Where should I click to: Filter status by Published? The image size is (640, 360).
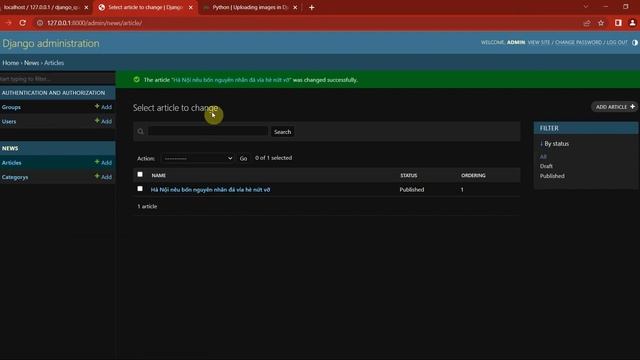(552, 176)
